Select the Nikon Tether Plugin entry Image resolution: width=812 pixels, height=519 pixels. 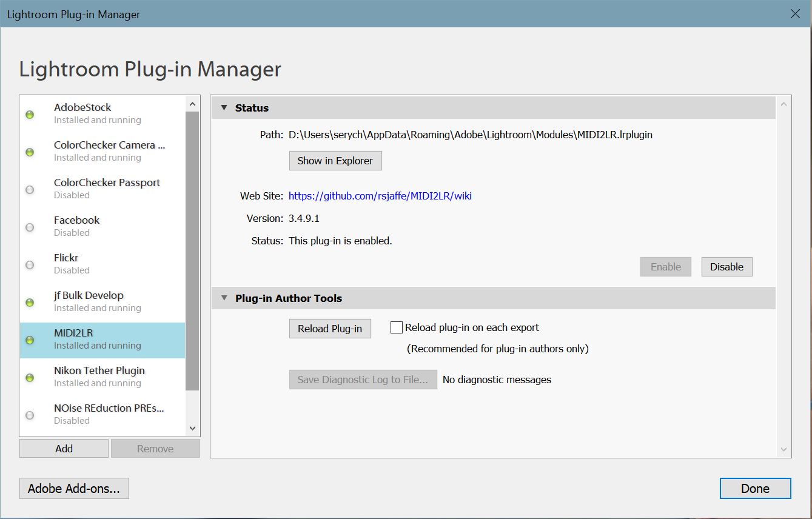pyautogui.click(x=99, y=376)
